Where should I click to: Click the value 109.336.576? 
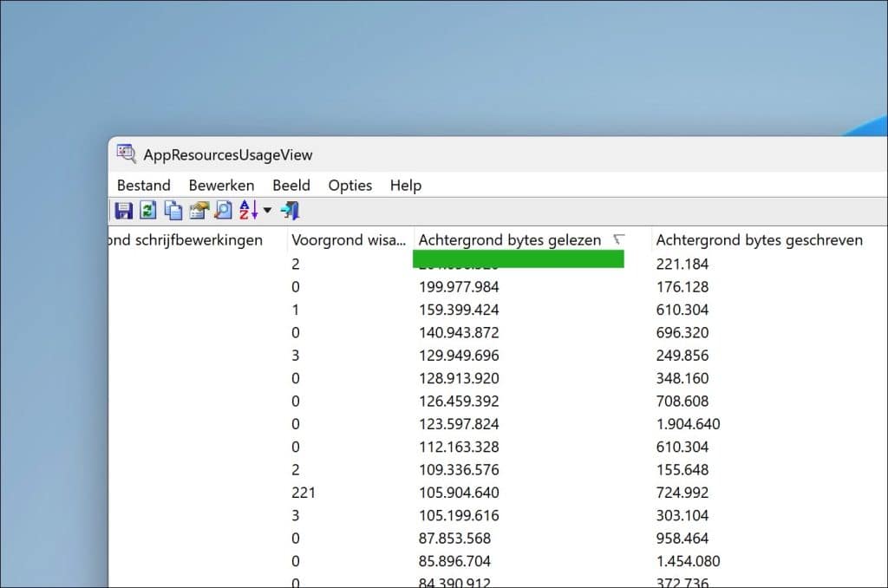click(x=459, y=469)
